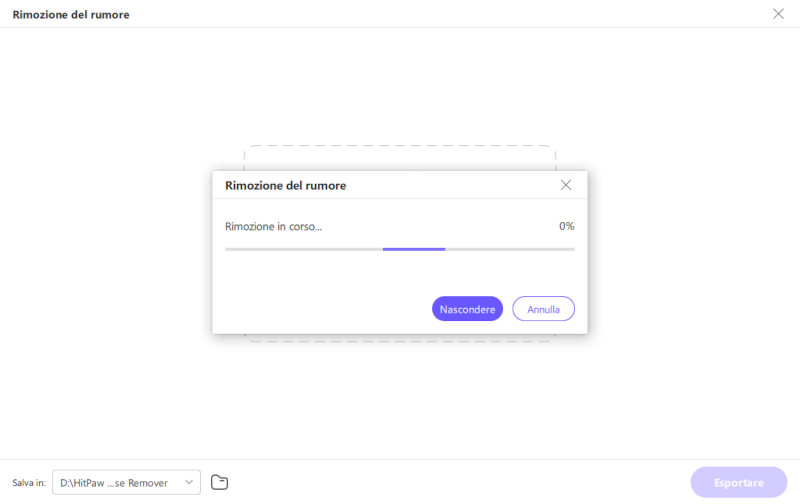This screenshot has width=800, height=504.
Task: Click the dashed border below the dialog
Action: pyautogui.click(x=399, y=338)
